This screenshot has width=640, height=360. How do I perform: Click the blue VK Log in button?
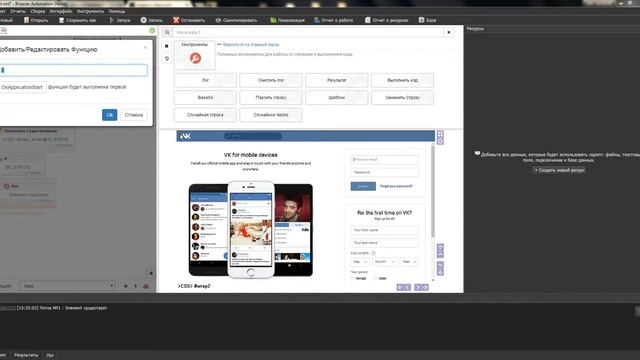(363, 186)
